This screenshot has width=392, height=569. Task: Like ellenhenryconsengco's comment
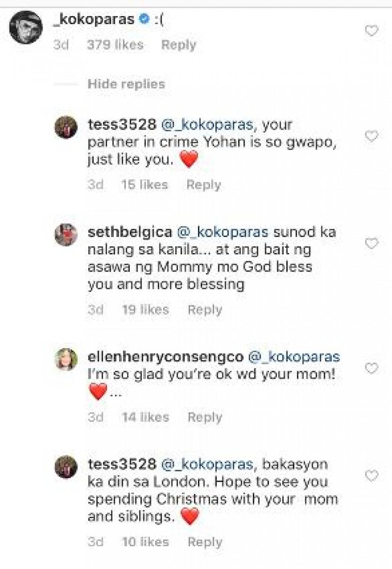tap(371, 368)
